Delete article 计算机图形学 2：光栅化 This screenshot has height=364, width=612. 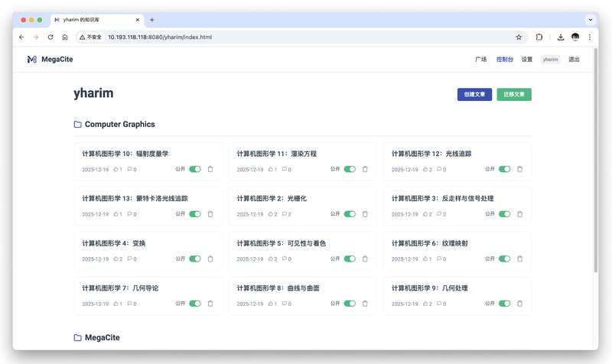click(365, 214)
